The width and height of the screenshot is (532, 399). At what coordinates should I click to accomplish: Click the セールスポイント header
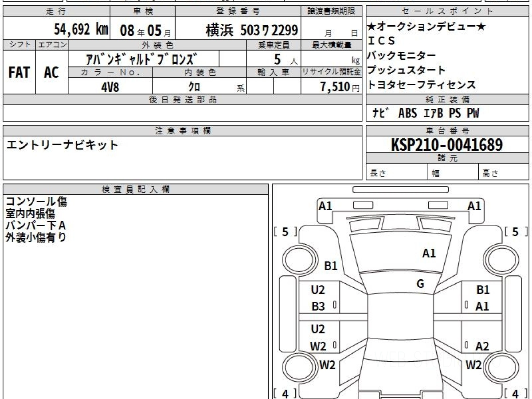[447, 12]
